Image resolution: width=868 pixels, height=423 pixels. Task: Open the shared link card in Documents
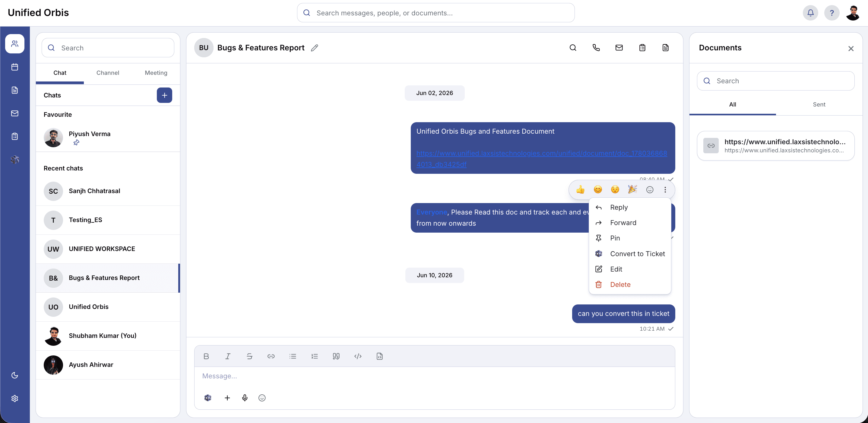tap(776, 146)
